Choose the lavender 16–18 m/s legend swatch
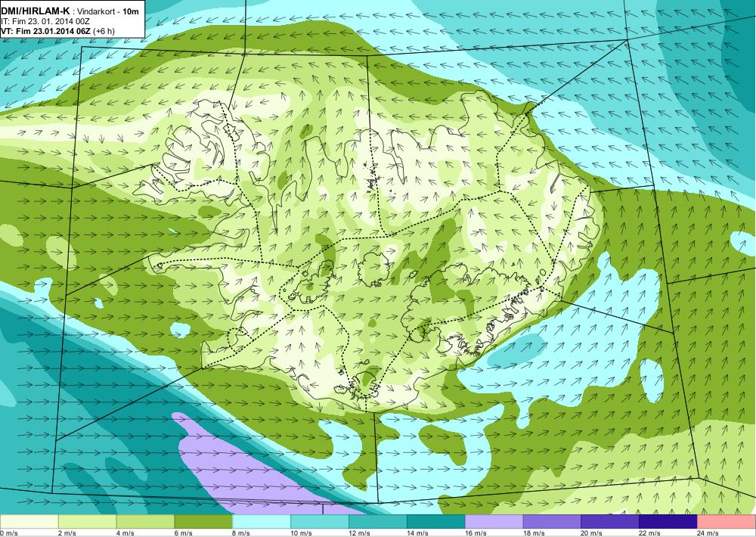The image size is (756, 537). [494, 522]
